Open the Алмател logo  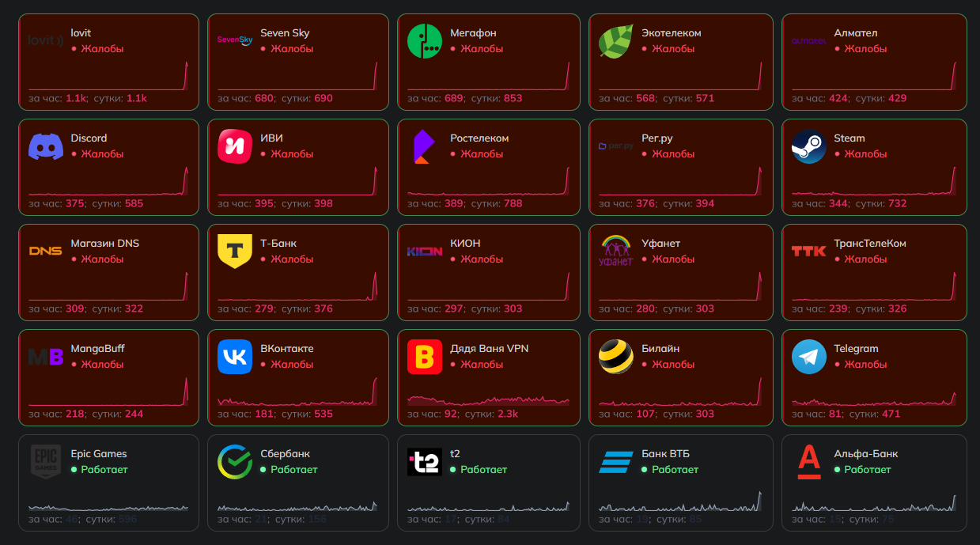coord(809,40)
